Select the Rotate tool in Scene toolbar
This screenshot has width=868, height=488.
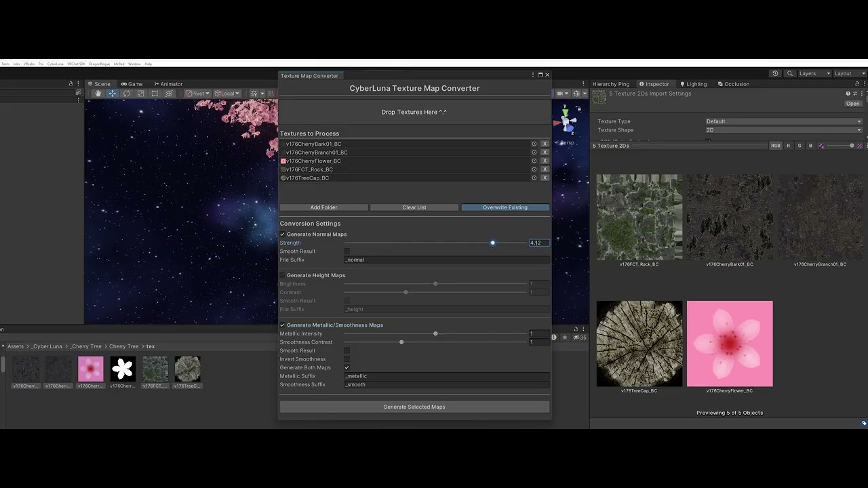coord(126,94)
